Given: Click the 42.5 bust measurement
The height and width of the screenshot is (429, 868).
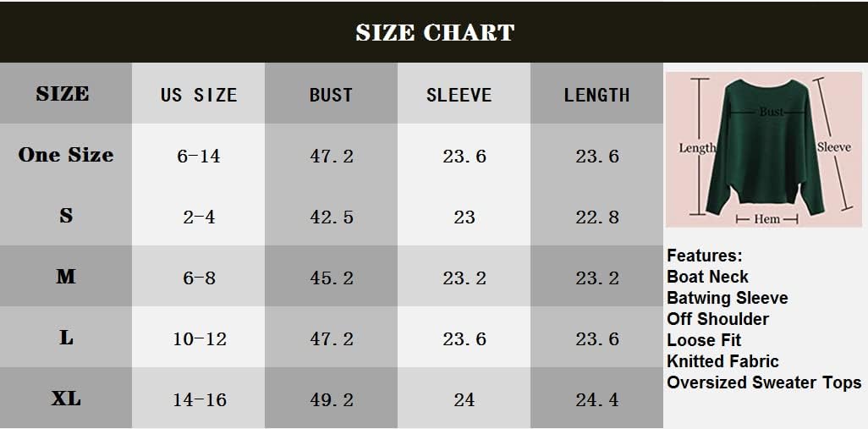Looking at the screenshot, I should pyautogui.click(x=332, y=217).
